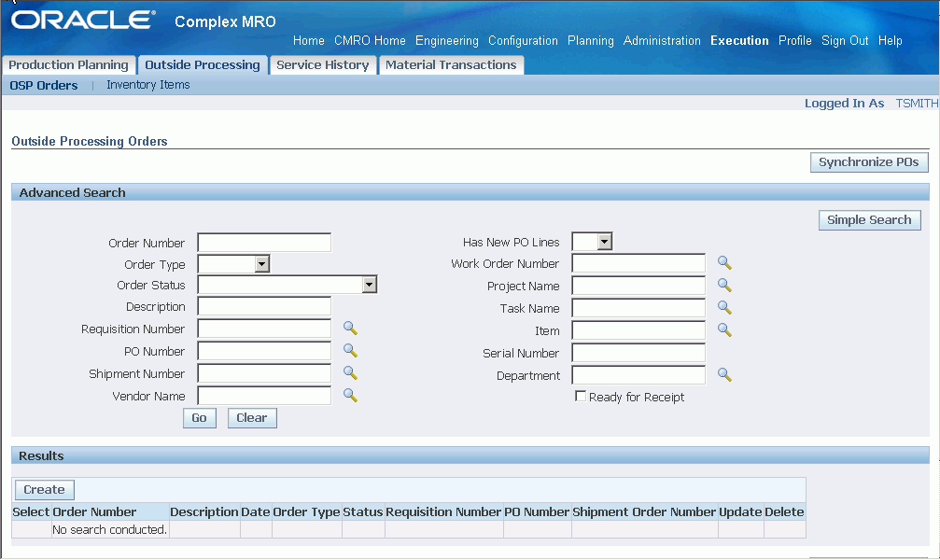Focus the Description input field
The width and height of the screenshot is (940, 560).
pos(264,306)
